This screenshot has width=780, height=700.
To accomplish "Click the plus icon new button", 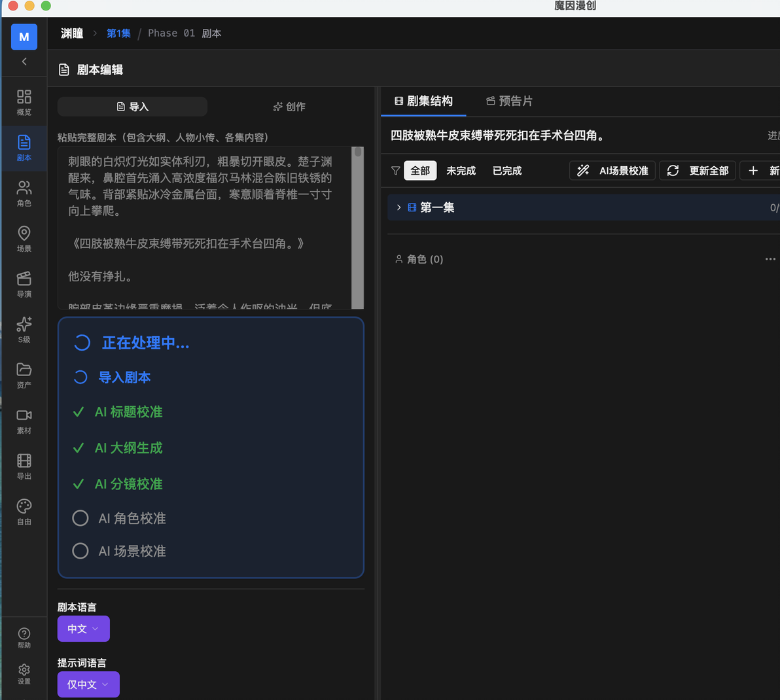I will coord(760,171).
